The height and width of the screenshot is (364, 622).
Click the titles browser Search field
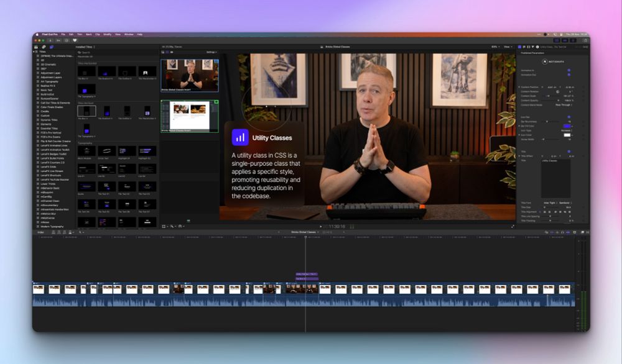pyautogui.click(x=117, y=52)
